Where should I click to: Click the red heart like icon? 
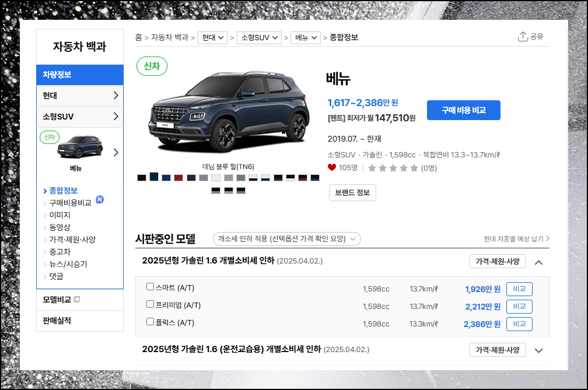pyautogui.click(x=331, y=167)
